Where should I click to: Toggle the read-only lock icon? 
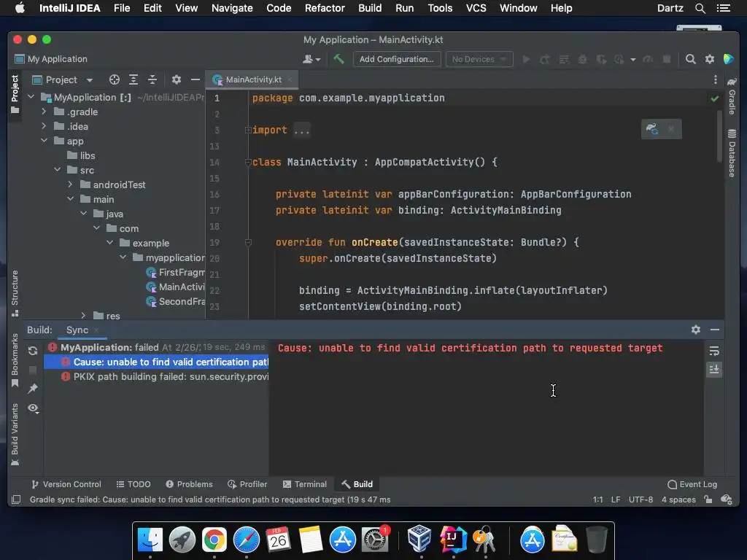point(708,499)
